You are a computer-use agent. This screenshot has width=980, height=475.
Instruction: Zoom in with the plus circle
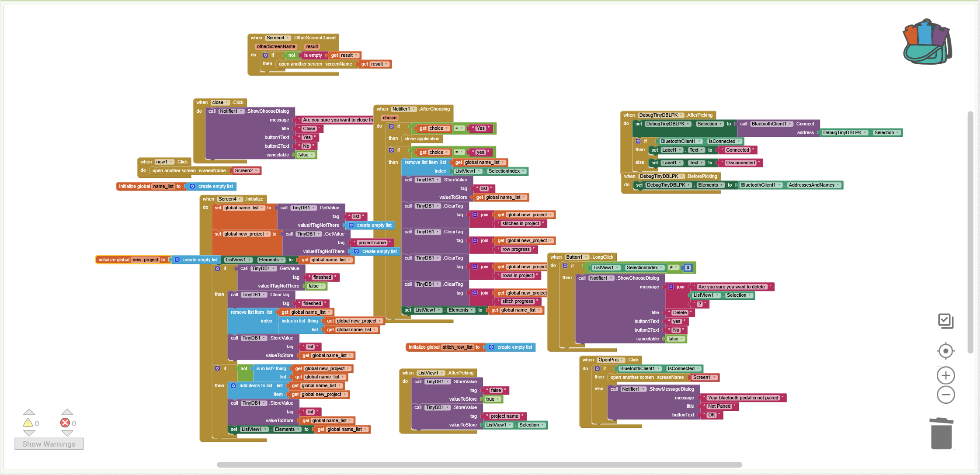pos(945,375)
